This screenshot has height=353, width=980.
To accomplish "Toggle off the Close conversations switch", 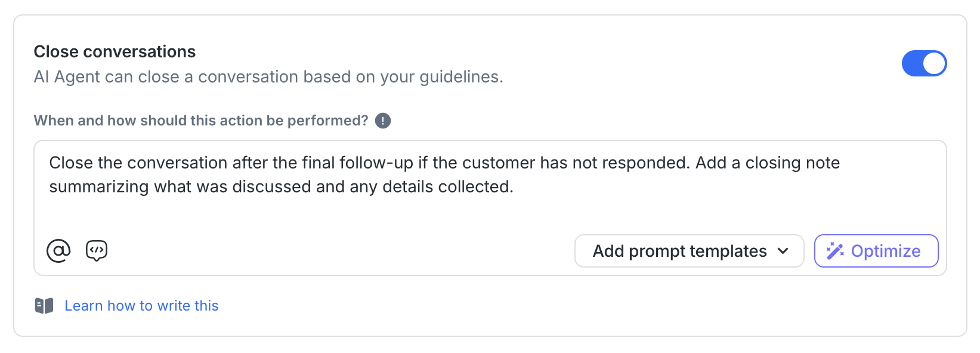I will (x=923, y=63).
